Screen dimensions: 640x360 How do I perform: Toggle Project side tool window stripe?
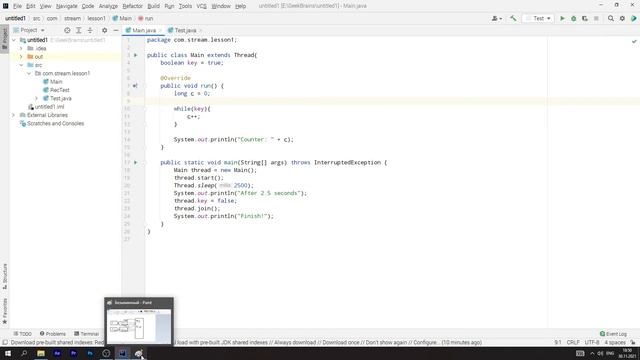pos(4,39)
